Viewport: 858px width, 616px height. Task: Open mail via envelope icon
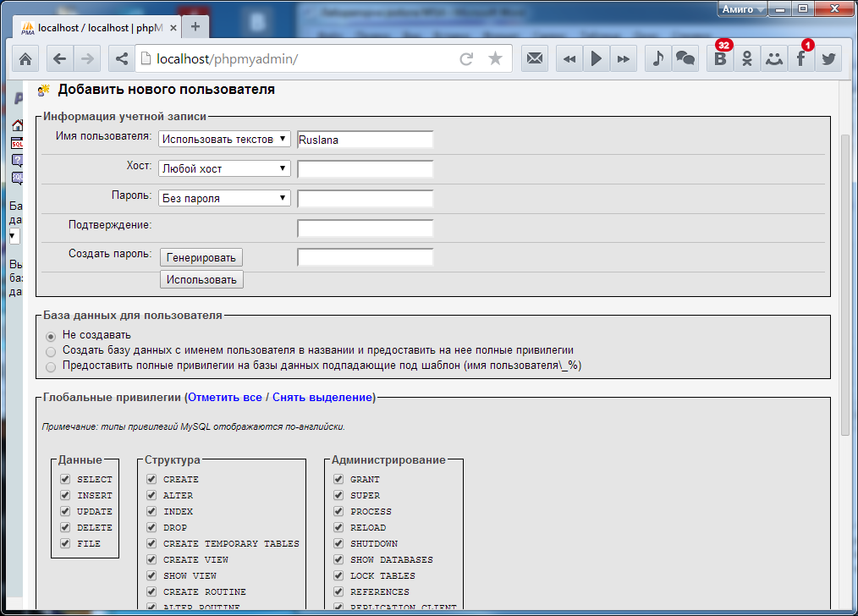click(535, 59)
